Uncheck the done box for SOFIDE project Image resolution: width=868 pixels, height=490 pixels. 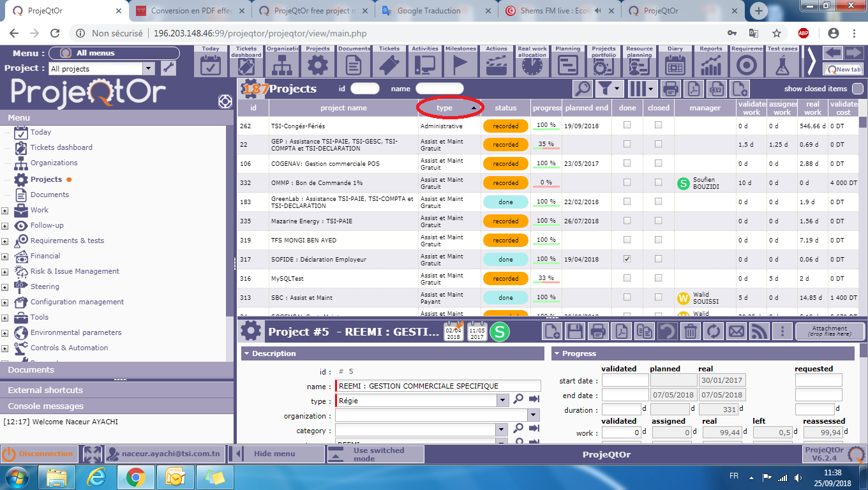tap(627, 259)
